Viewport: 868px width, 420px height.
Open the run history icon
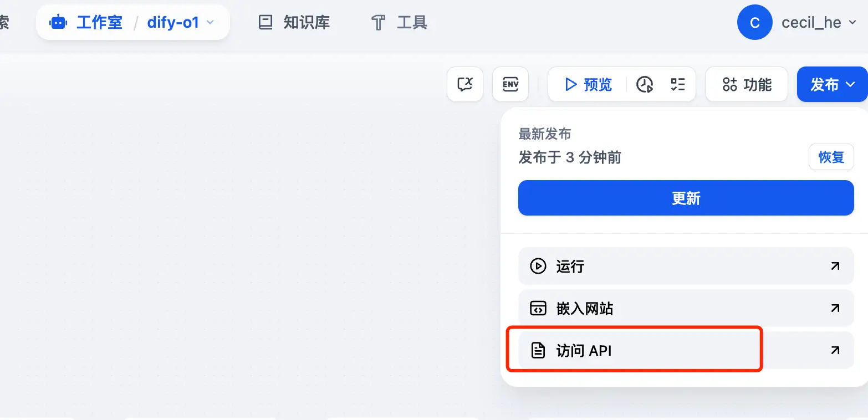click(645, 84)
